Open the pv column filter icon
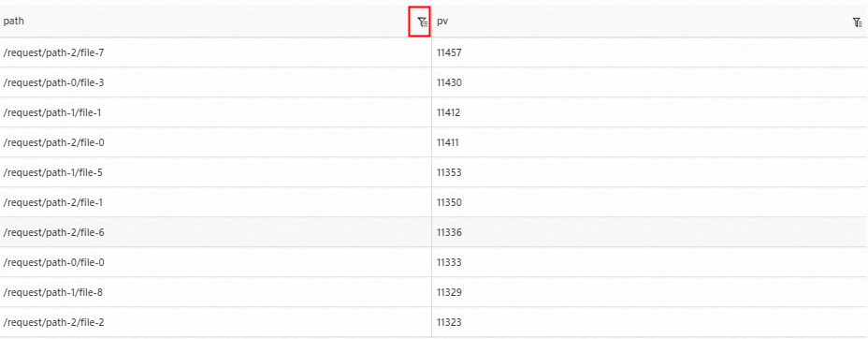 858,22
